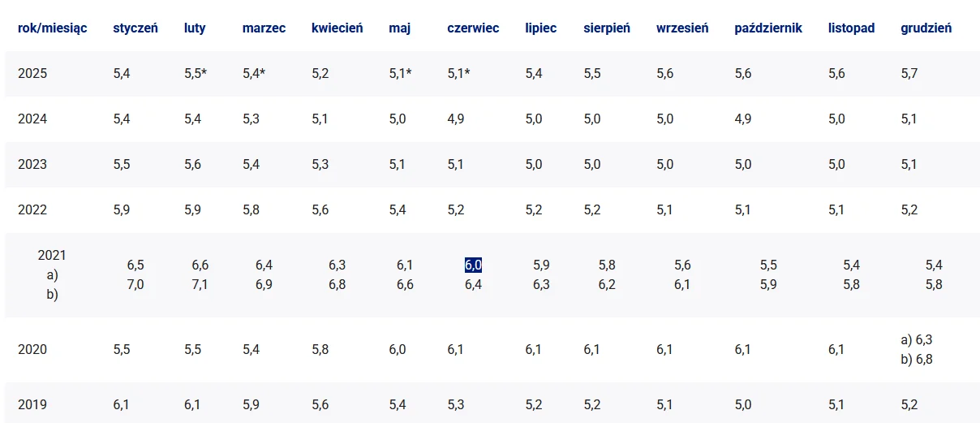
Task: Click the 6,4 value for czerwiec 2021
Action: click(474, 284)
